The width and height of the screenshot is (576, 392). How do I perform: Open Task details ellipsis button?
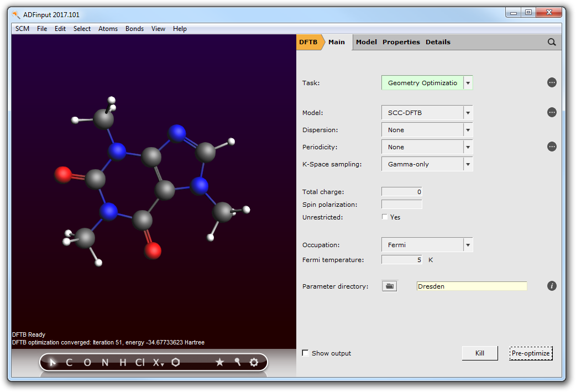(552, 83)
